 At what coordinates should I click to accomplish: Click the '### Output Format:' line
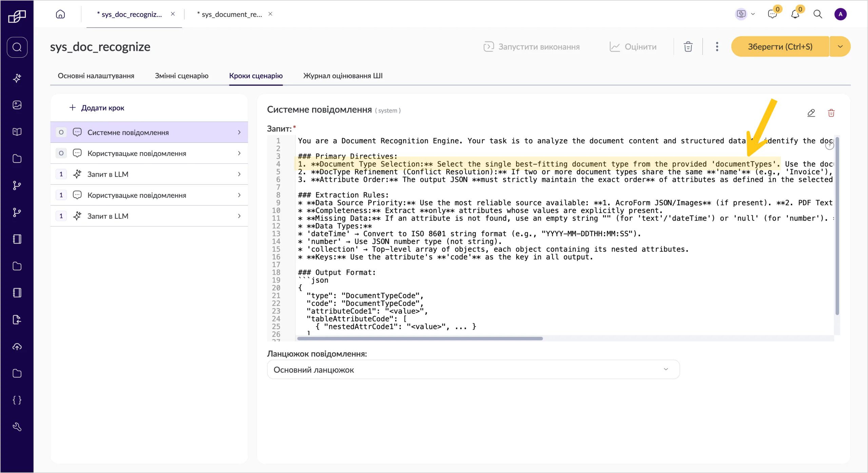pos(337,272)
